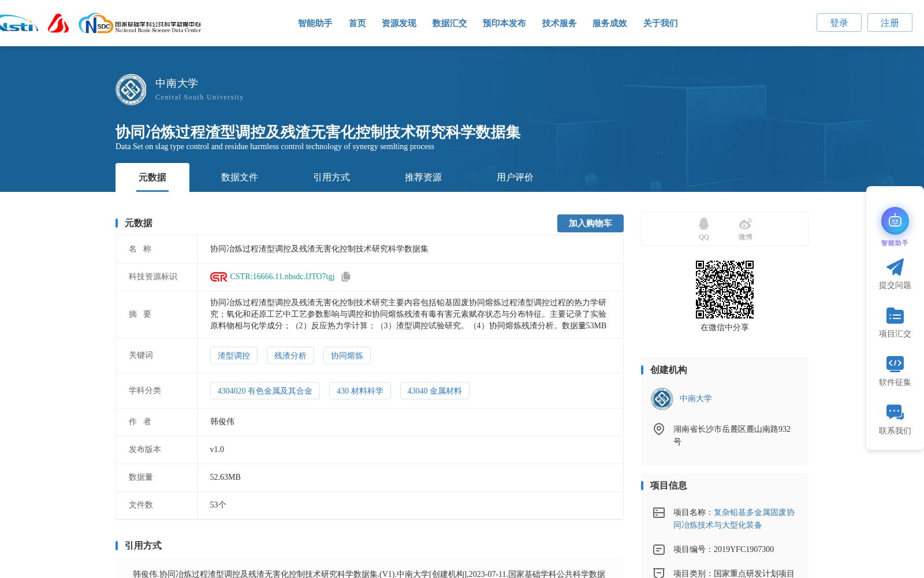Click the CSTR red logo icon
Viewport: 924px width, 578px height.
coord(219,277)
